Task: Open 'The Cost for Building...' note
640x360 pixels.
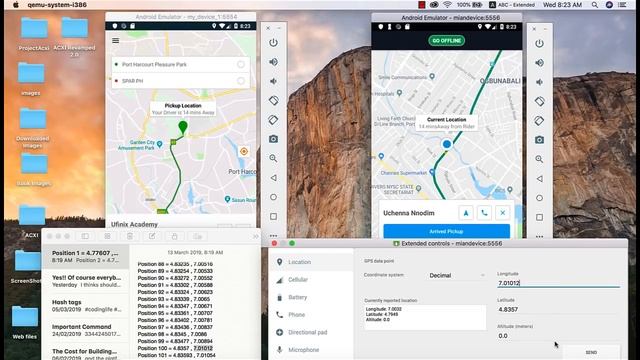Action: tap(86, 353)
